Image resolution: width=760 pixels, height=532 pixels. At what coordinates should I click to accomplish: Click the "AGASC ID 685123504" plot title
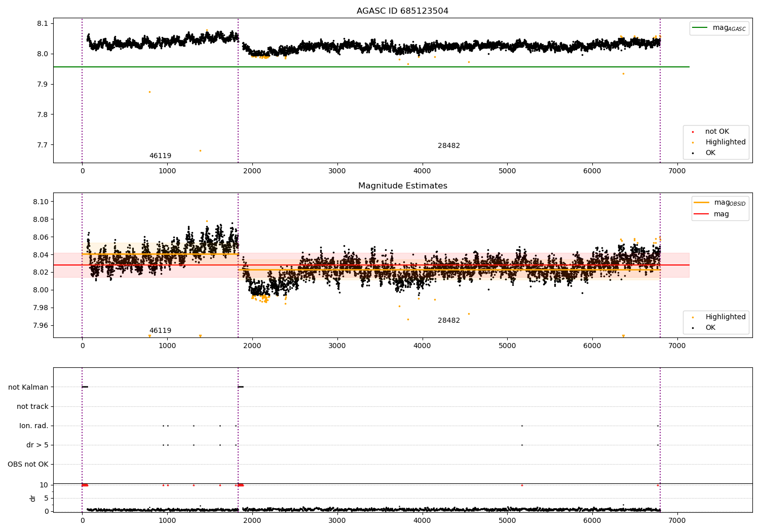point(402,11)
